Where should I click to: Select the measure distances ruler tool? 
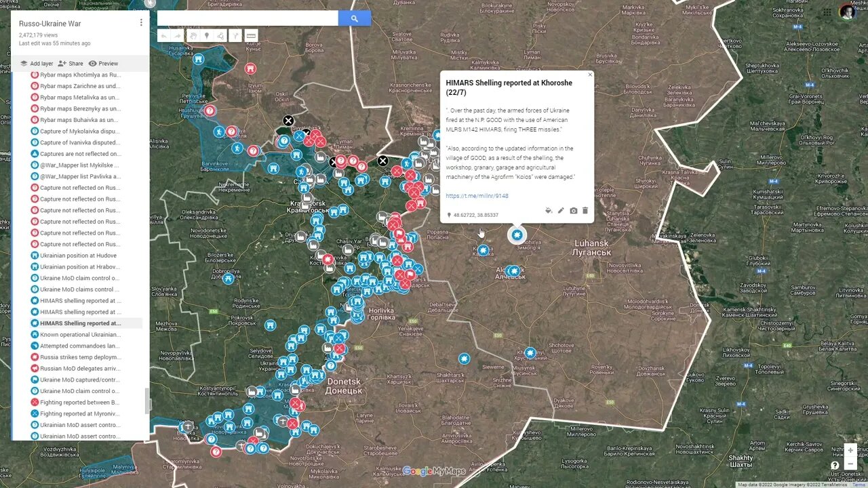251,36
